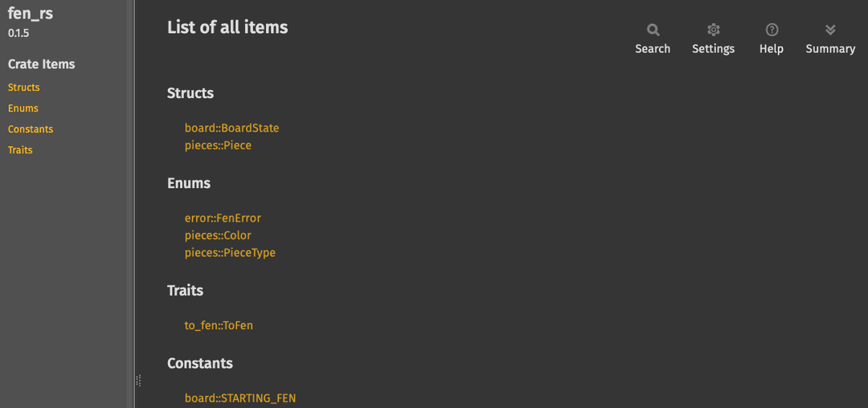
Task: Click the Enums section heading
Action: (189, 183)
